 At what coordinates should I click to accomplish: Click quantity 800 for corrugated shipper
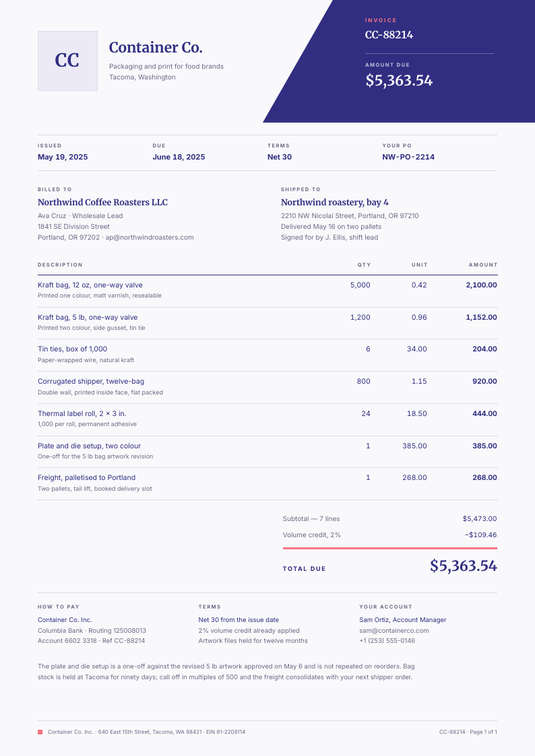[364, 381]
